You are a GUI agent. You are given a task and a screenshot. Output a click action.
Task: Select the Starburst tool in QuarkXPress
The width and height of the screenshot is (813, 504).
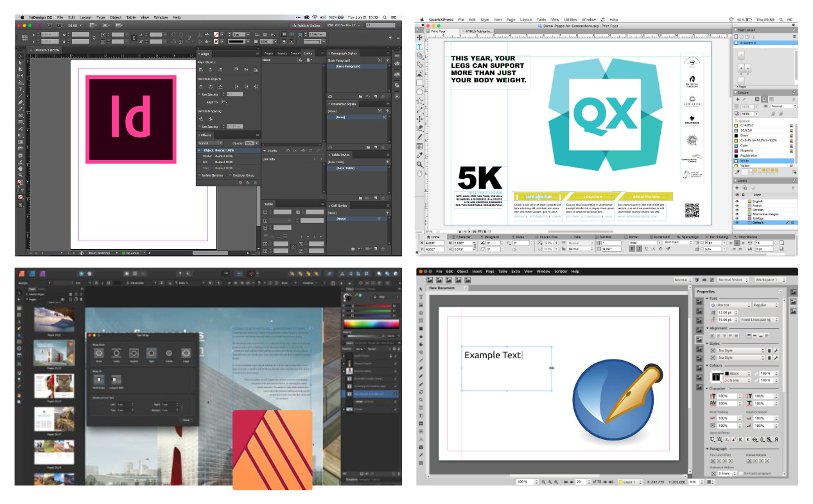pos(420,100)
